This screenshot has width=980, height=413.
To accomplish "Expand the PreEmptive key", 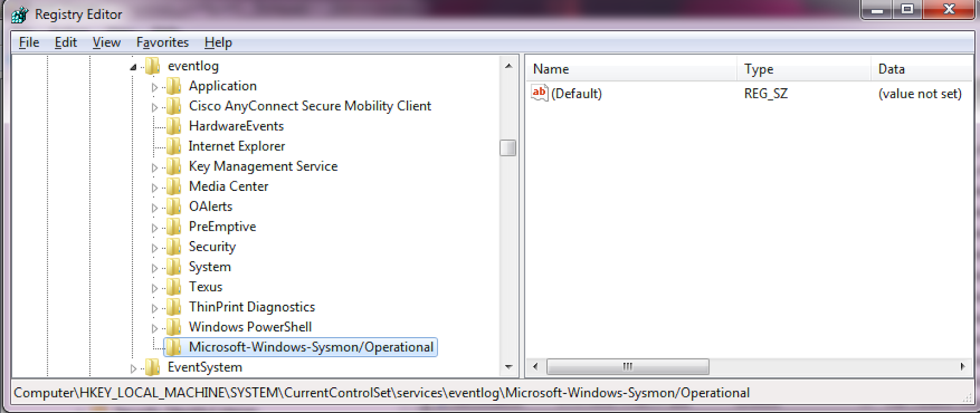I will [154, 228].
